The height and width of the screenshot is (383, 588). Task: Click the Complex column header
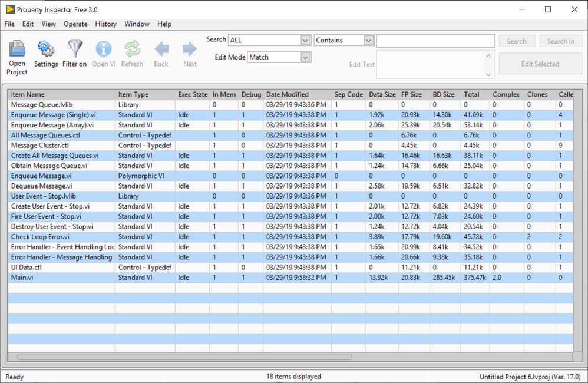(x=506, y=94)
